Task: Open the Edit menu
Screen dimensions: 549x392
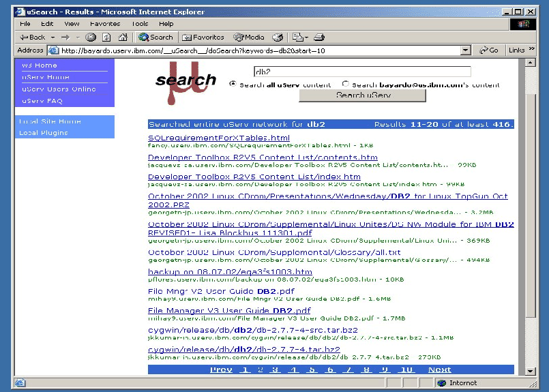Action: 47,24
